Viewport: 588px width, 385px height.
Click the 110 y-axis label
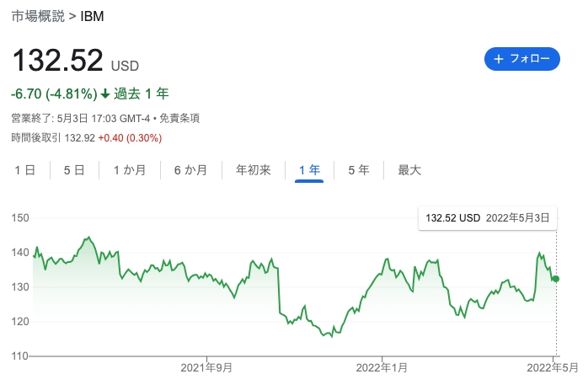pyautogui.click(x=20, y=356)
